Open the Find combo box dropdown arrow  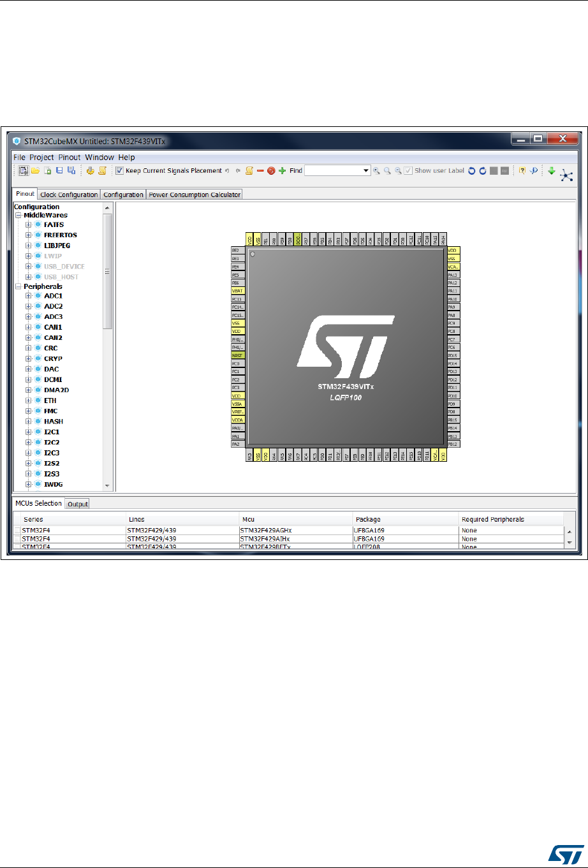point(366,170)
